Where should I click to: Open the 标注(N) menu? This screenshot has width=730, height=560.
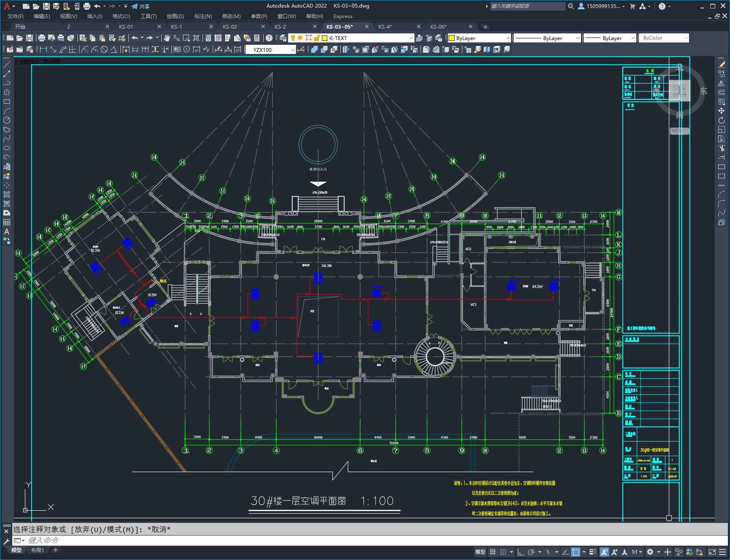203,16
